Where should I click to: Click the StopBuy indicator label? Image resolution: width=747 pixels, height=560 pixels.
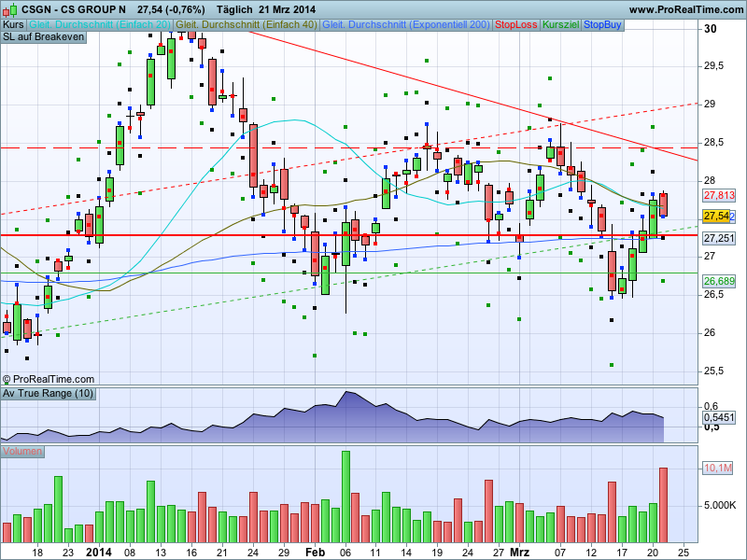(602, 25)
